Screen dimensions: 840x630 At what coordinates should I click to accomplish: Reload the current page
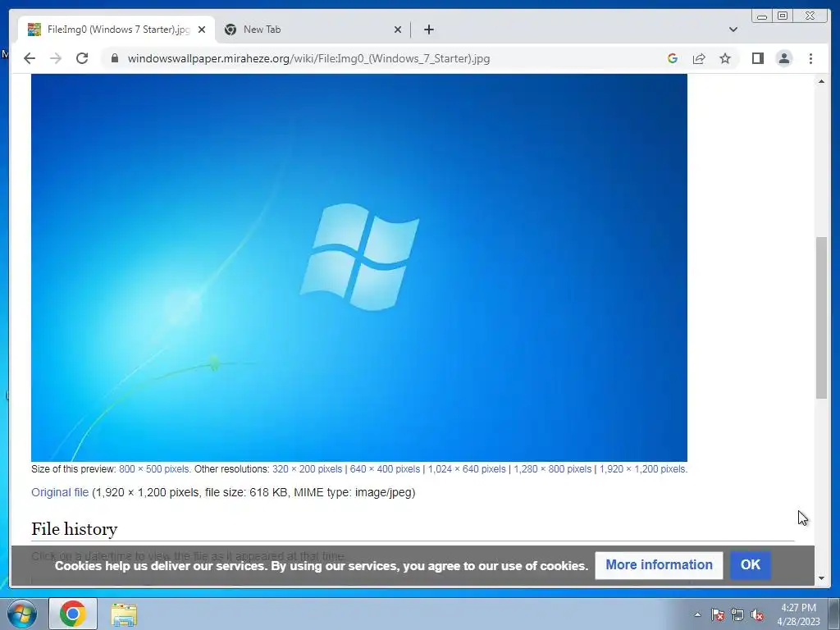pos(82,58)
